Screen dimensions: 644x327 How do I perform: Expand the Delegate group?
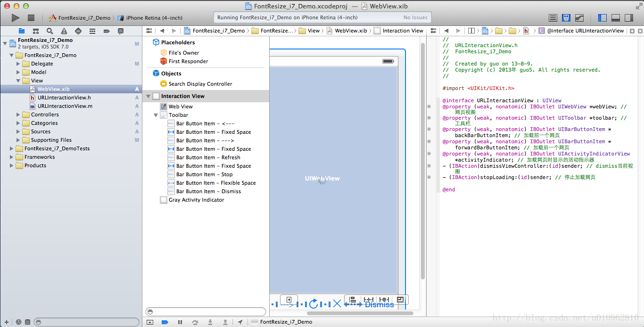click(x=18, y=64)
